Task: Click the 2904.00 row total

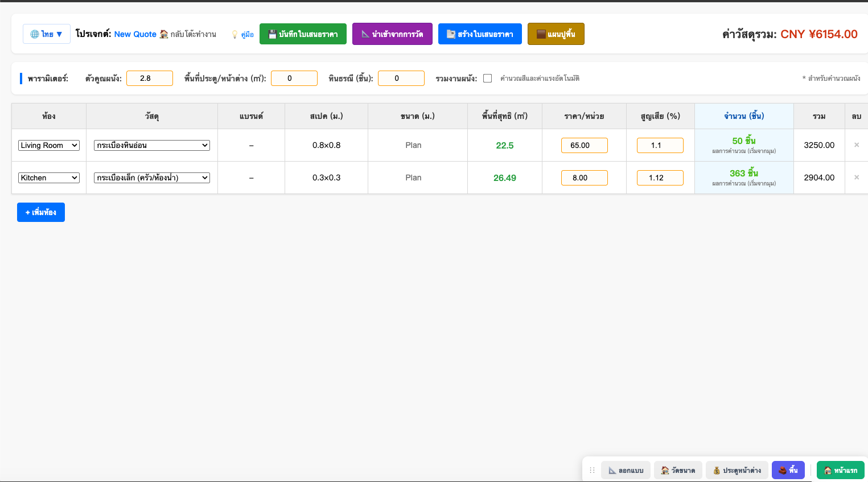Action: [x=819, y=178]
